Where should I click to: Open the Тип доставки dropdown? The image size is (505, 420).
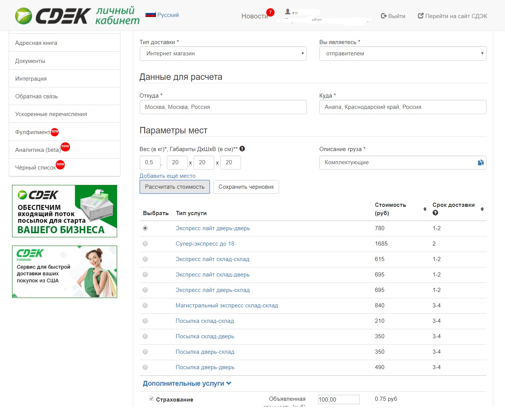pyautogui.click(x=223, y=53)
